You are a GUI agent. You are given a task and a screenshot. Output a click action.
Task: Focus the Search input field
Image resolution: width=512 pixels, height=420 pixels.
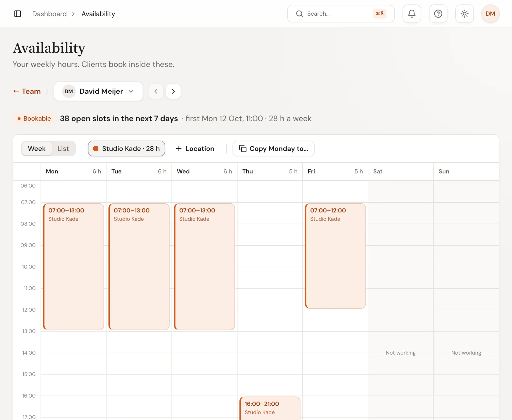[x=341, y=14]
